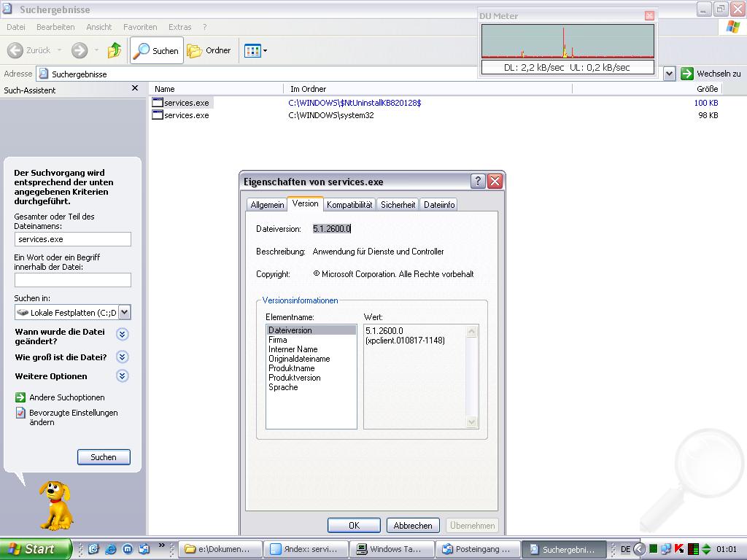Click Internet Explorer quick launch icon
747x560 pixels.
click(x=111, y=549)
